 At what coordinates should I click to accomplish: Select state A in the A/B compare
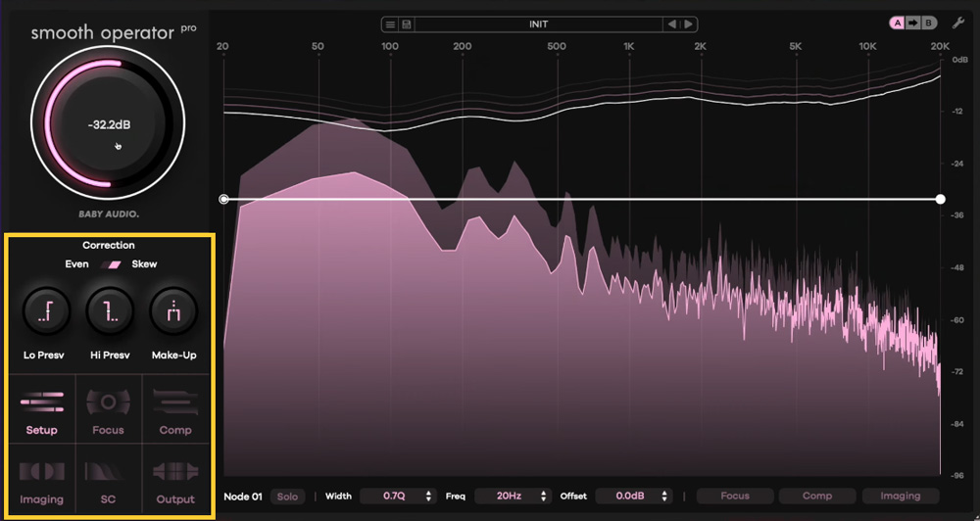tap(898, 24)
